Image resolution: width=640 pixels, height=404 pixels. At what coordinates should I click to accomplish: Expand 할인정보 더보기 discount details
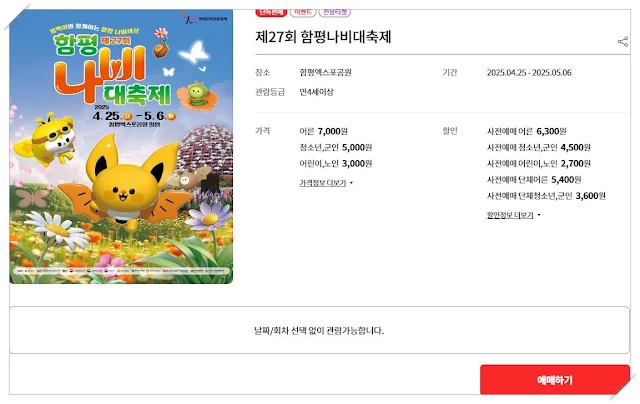[513, 215]
